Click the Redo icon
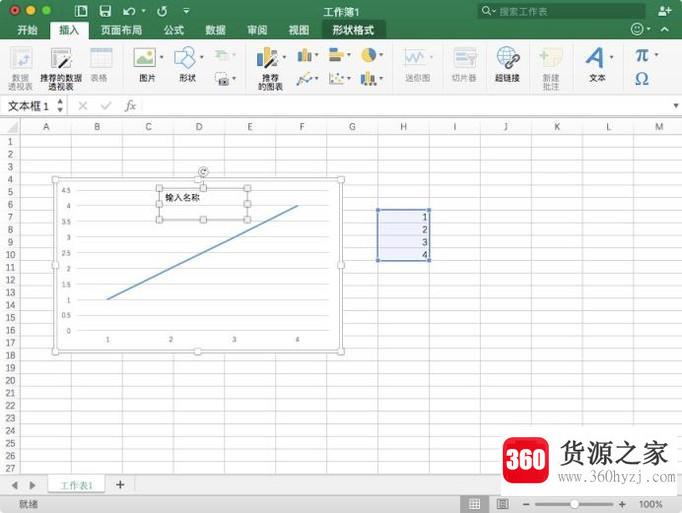682x513 pixels. click(x=162, y=11)
